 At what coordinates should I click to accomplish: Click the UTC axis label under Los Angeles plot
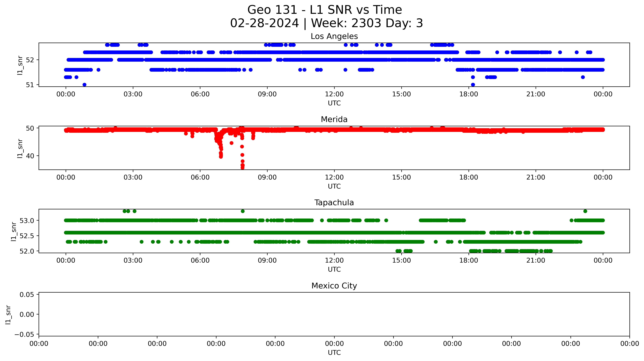coord(334,103)
